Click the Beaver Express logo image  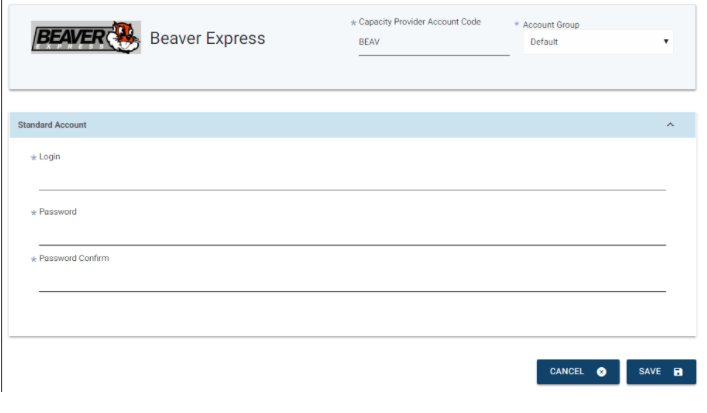(86, 37)
